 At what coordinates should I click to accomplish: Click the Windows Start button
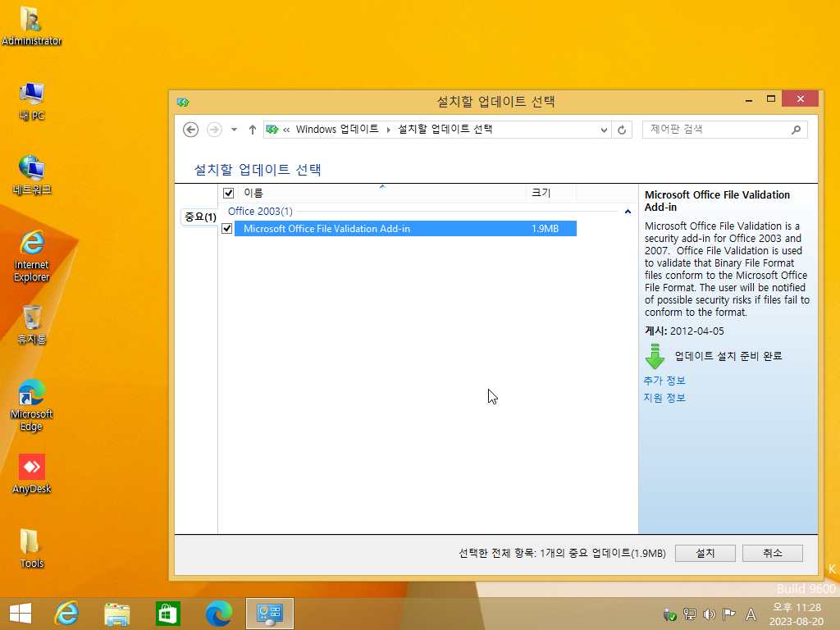tap(21, 614)
